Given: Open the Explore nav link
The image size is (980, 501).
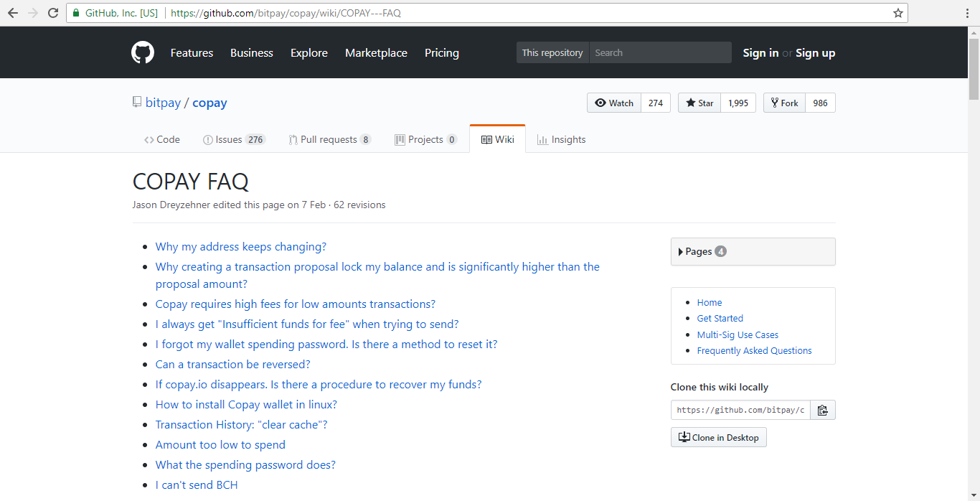Looking at the screenshot, I should [x=309, y=52].
